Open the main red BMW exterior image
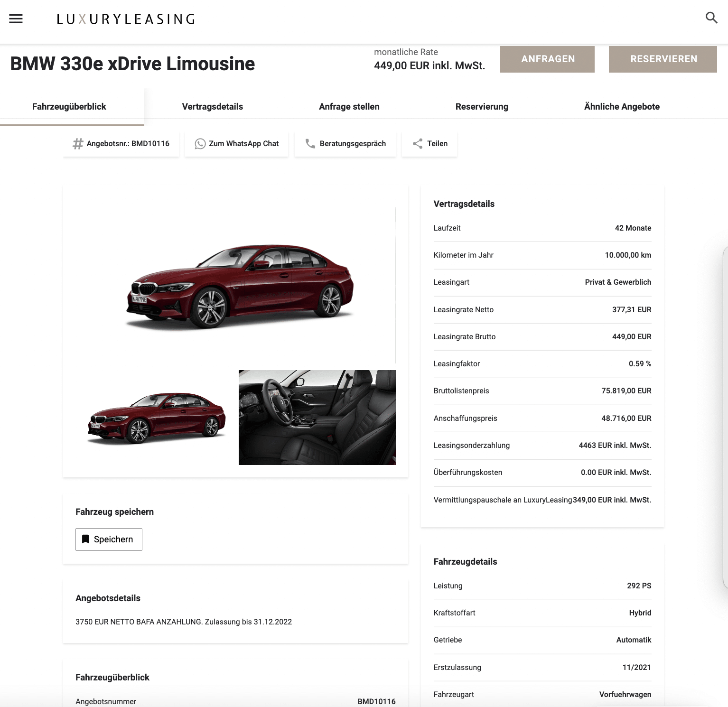The height and width of the screenshot is (707, 728). [x=235, y=286]
